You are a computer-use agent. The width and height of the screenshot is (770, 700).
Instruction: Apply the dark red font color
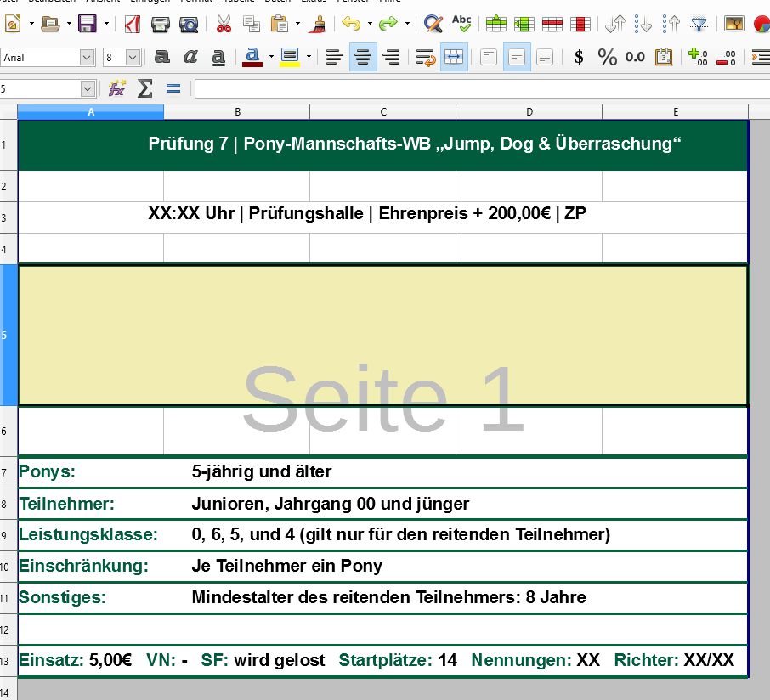coord(251,57)
